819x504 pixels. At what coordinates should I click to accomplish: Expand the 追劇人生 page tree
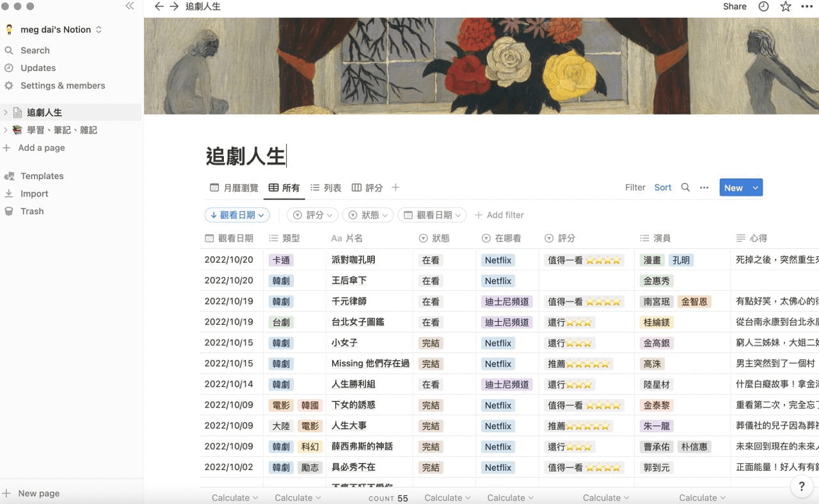6,113
